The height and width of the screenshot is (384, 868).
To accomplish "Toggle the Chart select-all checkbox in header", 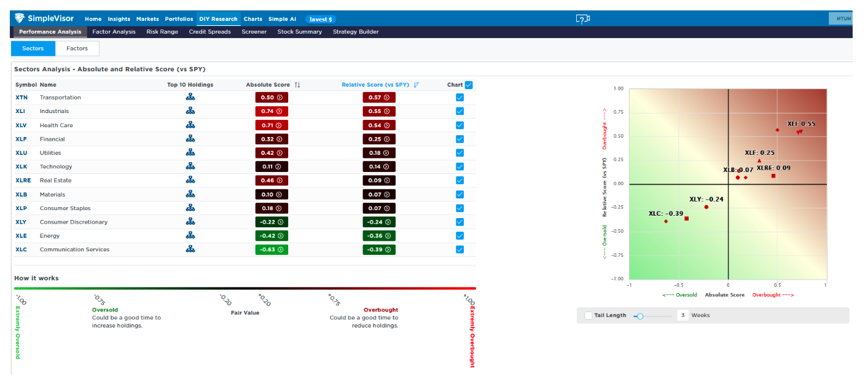I will 469,85.
